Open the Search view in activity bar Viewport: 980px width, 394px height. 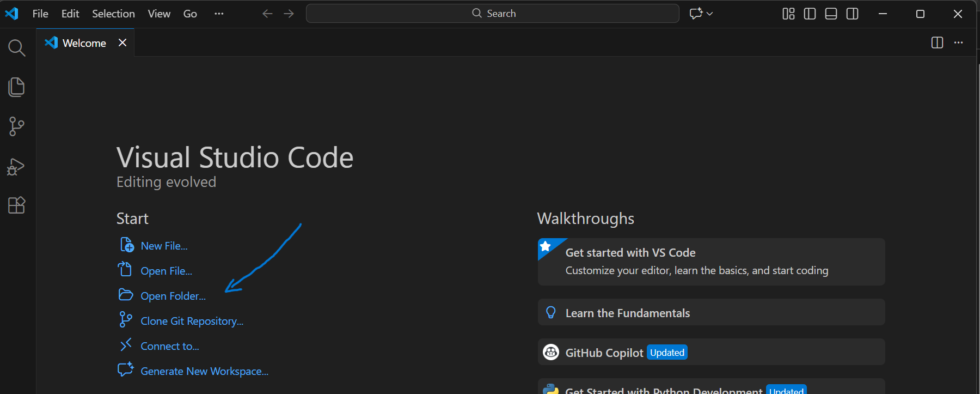(x=16, y=48)
